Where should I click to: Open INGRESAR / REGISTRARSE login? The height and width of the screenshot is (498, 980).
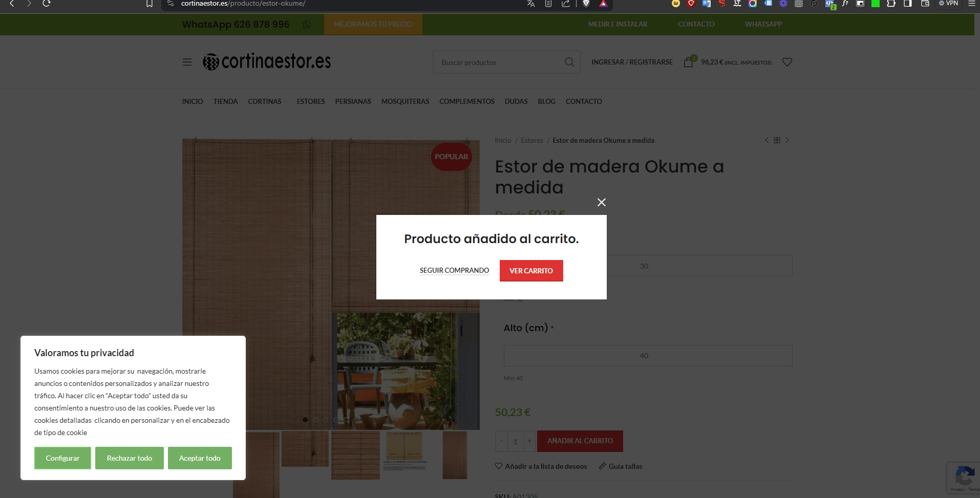(632, 62)
